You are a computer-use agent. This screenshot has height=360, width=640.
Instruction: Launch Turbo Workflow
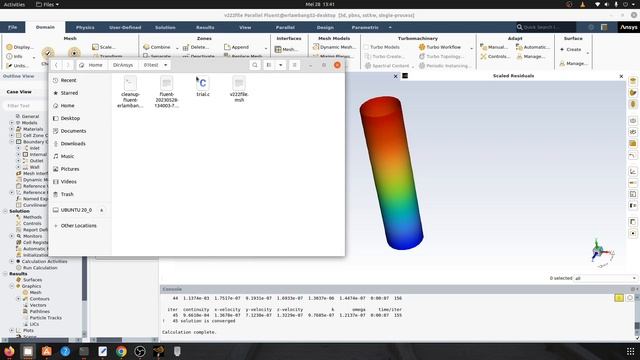(440, 47)
